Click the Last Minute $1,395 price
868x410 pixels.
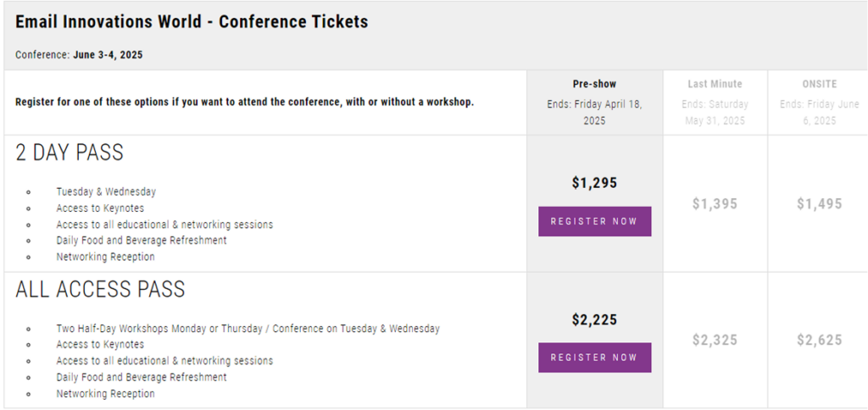(x=715, y=204)
